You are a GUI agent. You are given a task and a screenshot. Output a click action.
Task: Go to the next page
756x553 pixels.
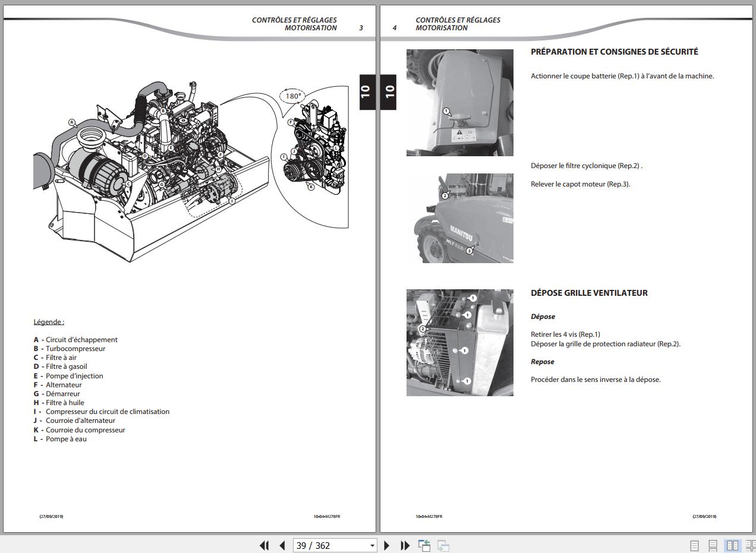click(387, 545)
